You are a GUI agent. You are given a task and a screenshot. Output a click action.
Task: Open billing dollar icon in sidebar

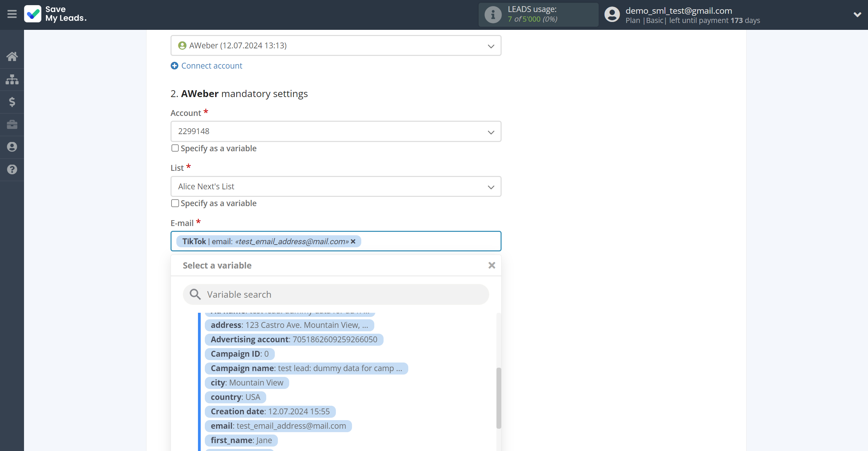pyautogui.click(x=12, y=102)
